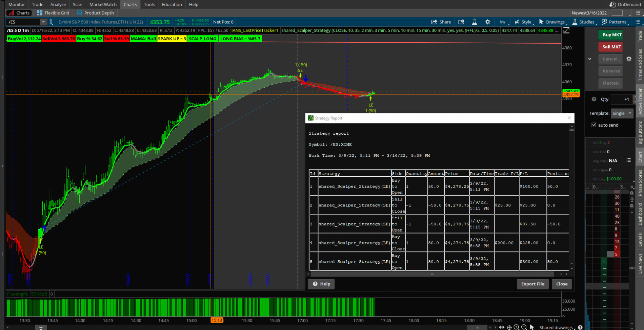Click the Cancel button in Active Trader
This screenshot has height=330, width=644.
click(610, 59)
